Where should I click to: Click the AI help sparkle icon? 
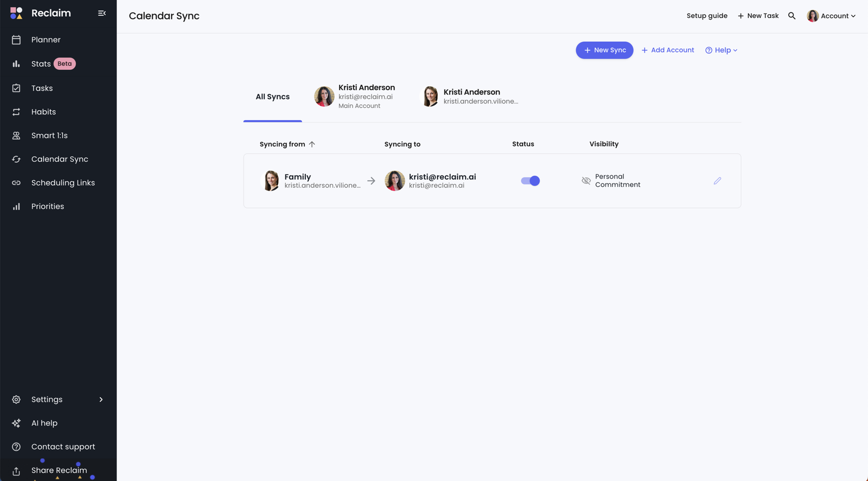click(16, 423)
